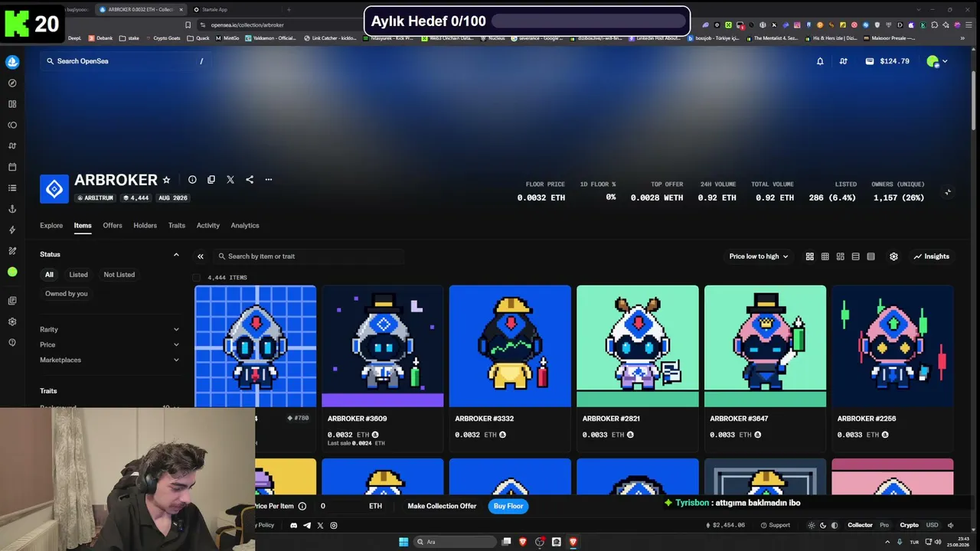Collapse the collection stats with the shrink icon

[x=948, y=192]
